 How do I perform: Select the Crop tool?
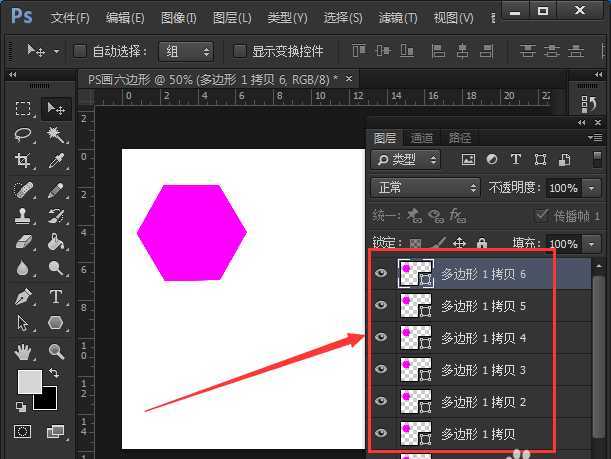click(x=23, y=161)
